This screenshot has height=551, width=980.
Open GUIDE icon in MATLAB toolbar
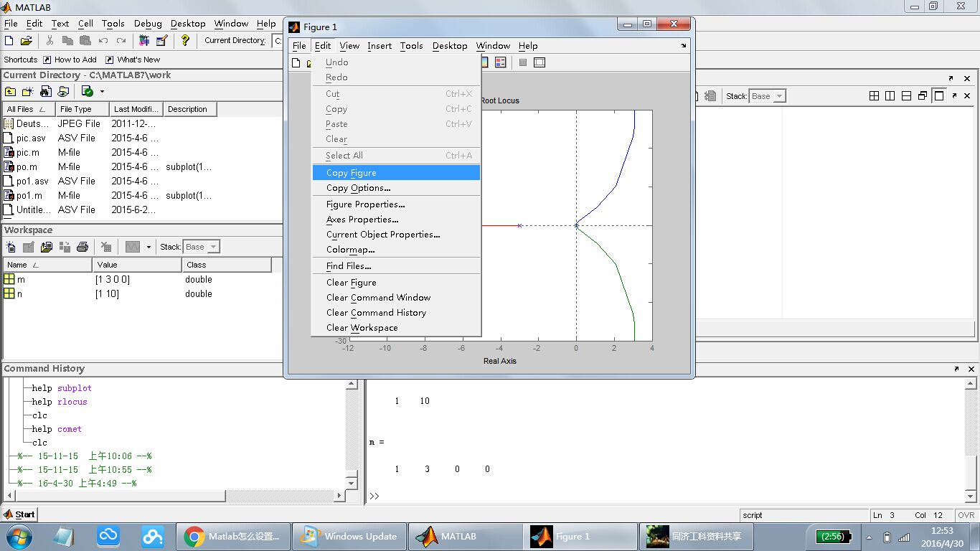tap(161, 41)
